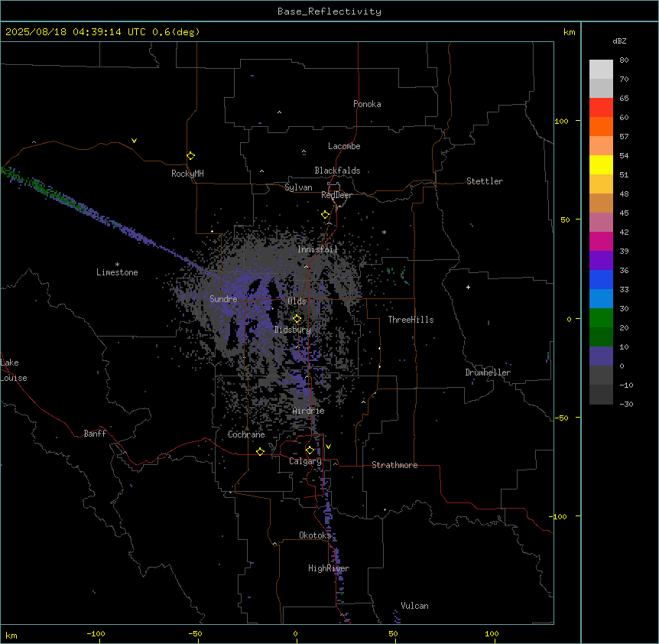Pick the light gray 80 dBZ legend swatch
659x644 pixels.
point(601,70)
